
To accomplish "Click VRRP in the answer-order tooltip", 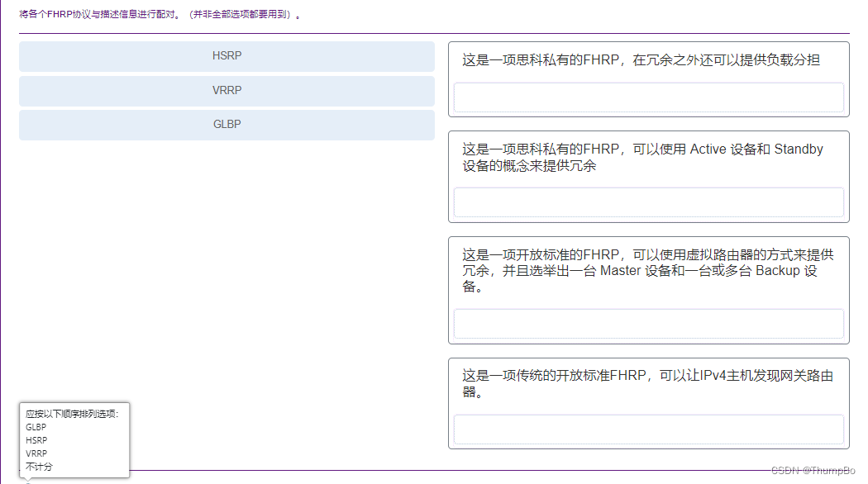I will pos(35,453).
